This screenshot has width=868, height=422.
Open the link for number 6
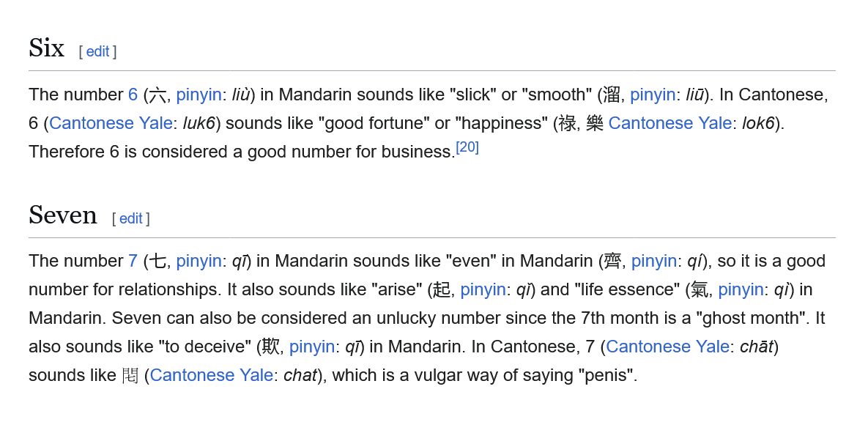point(133,95)
